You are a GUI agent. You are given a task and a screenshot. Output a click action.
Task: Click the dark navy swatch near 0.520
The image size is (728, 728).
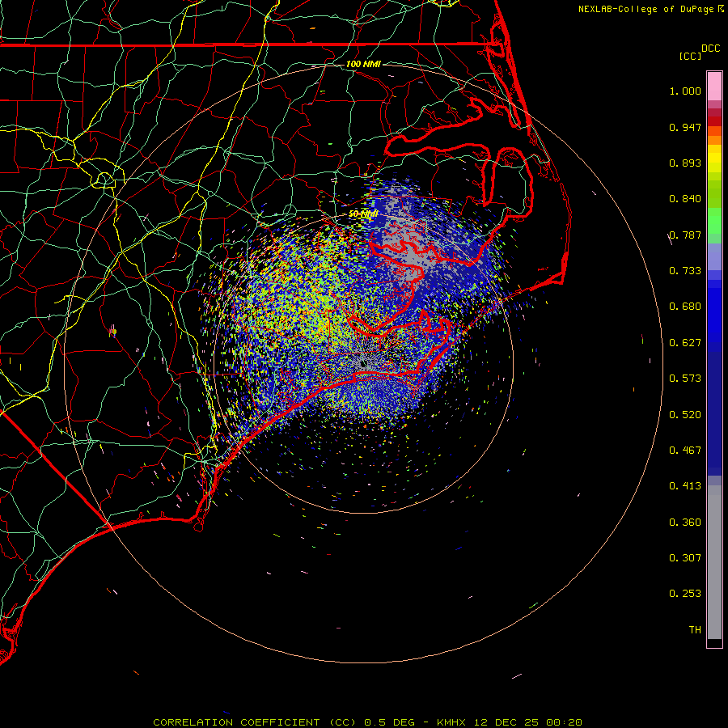click(x=714, y=408)
